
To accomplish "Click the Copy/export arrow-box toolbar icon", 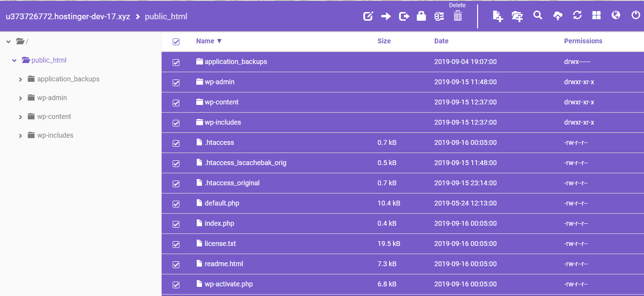I will coord(404,16).
